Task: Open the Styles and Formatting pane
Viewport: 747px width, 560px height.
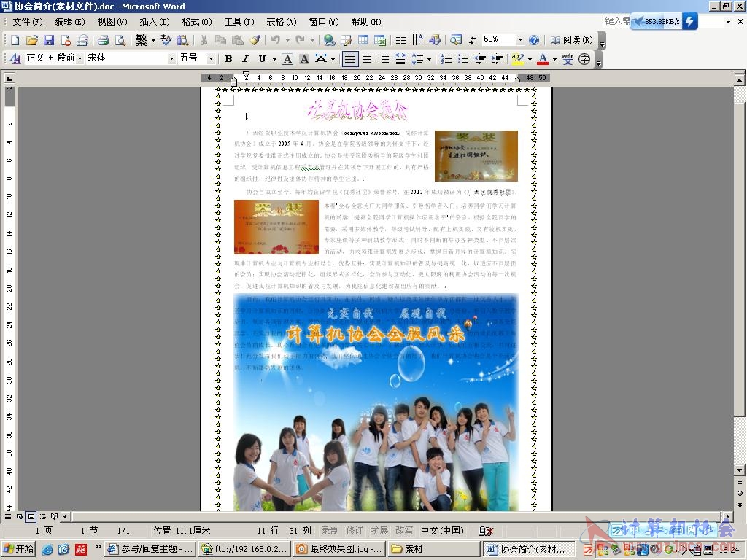Action: (x=16, y=58)
